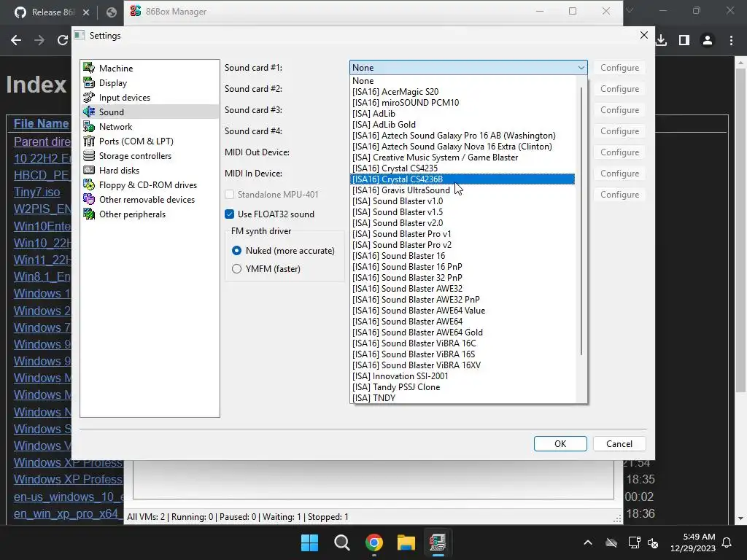Toggle Use FLOAT32 sound checkbox
The width and height of the screenshot is (747, 560).
point(230,214)
